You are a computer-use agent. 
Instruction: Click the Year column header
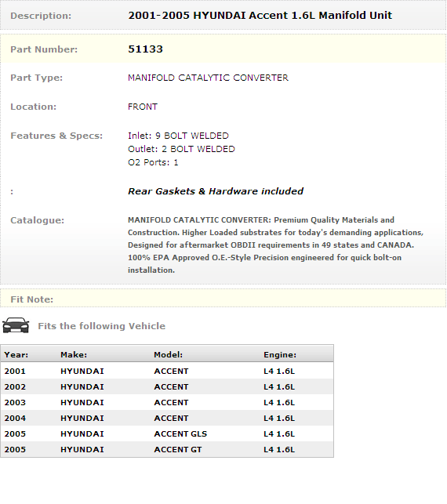pyautogui.click(x=16, y=354)
